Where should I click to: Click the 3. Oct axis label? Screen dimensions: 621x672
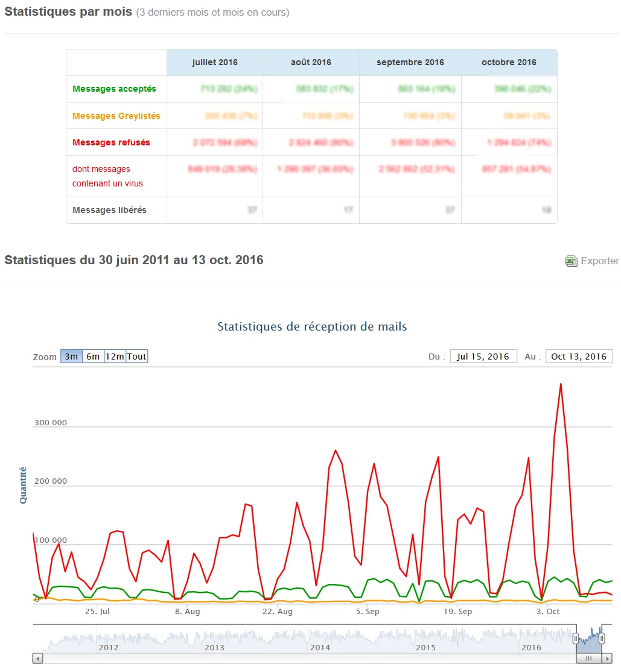[x=548, y=612]
